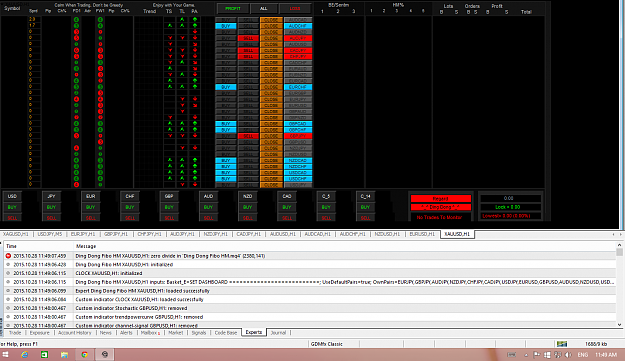Switch to the AUDCAD,H1 chart tab
625x361 pixels.
click(x=318, y=234)
